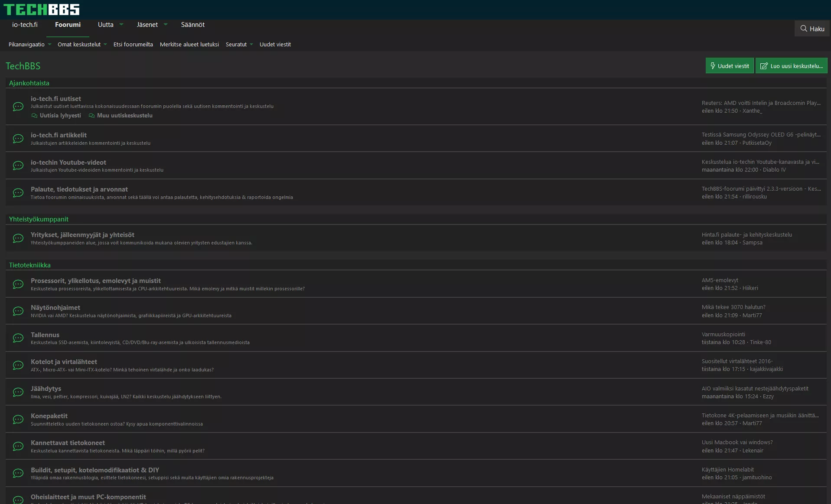Screen dimensions: 831x504
Task: Click the lightning icon on Uudet viestit button
Action: (x=713, y=66)
